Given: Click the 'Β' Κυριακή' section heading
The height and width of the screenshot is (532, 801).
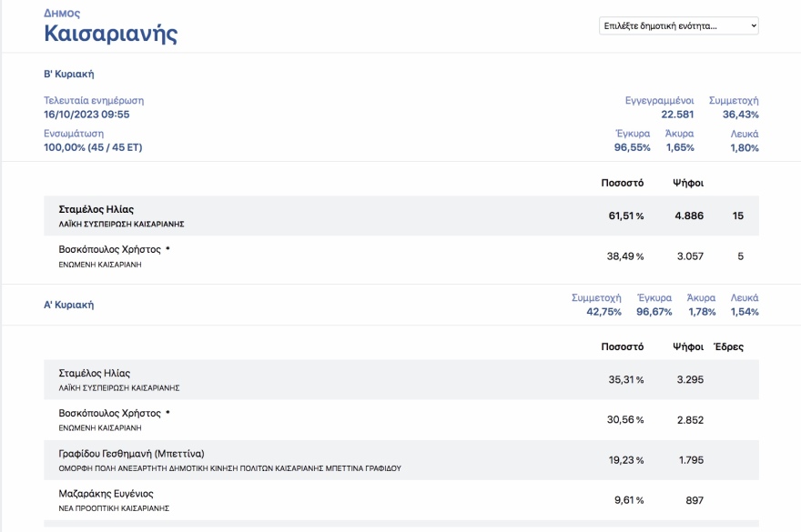Looking at the screenshot, I should coord(69,74).
